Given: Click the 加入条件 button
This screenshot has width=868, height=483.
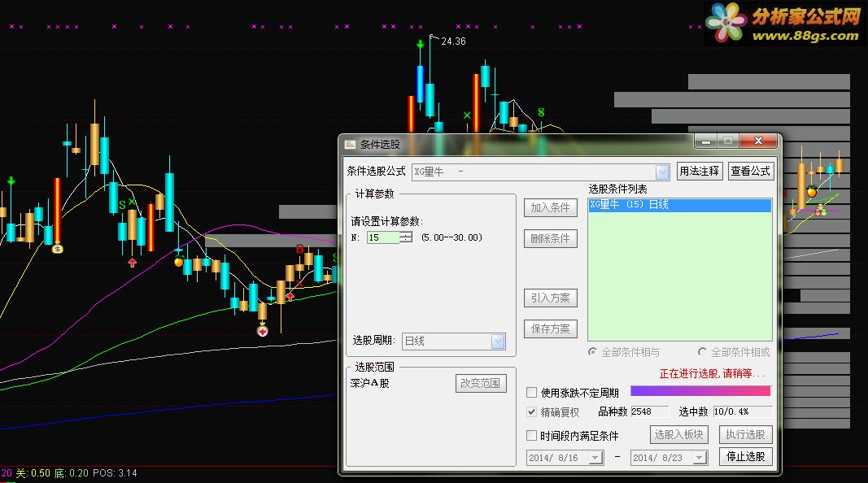Looking at the screenshot, I should click(x=550, y=207).
